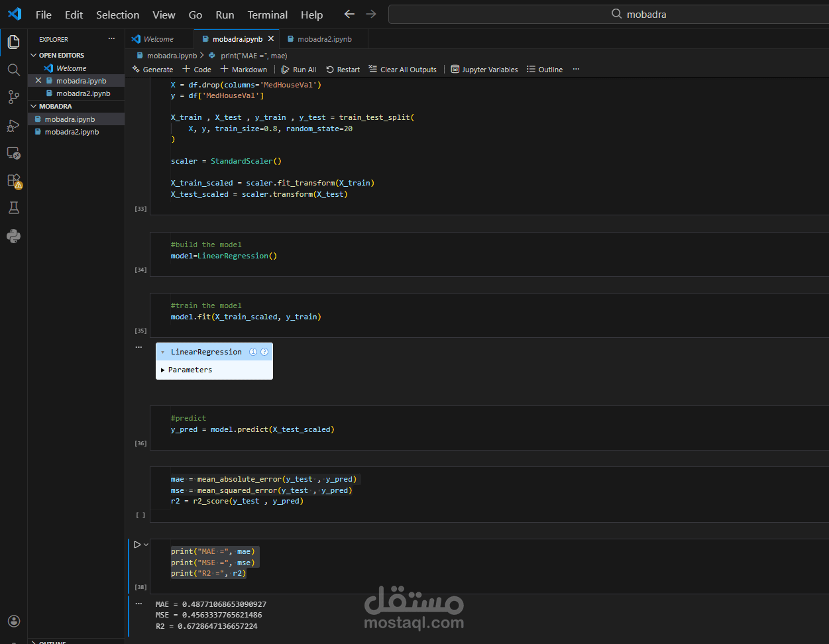This screenshot has width=829, height=644.
Task: Click the mse = mean_squared_error line
Action: (261, 490)
